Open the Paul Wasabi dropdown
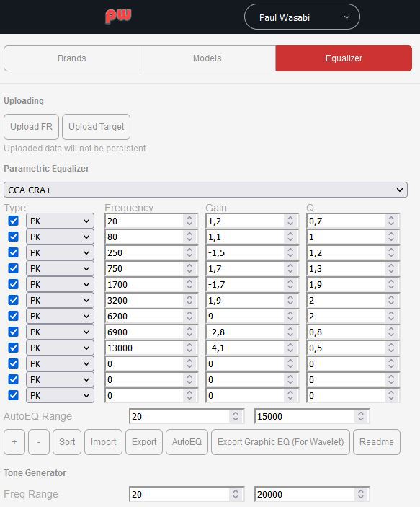 click(x=302, y=17)
